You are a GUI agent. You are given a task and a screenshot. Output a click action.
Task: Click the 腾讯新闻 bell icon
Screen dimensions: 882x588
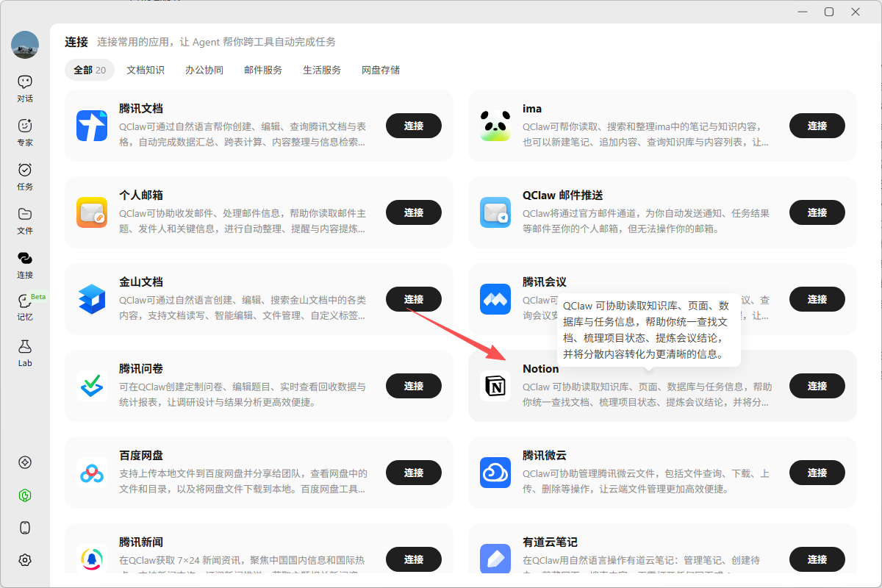click(92, 559)
